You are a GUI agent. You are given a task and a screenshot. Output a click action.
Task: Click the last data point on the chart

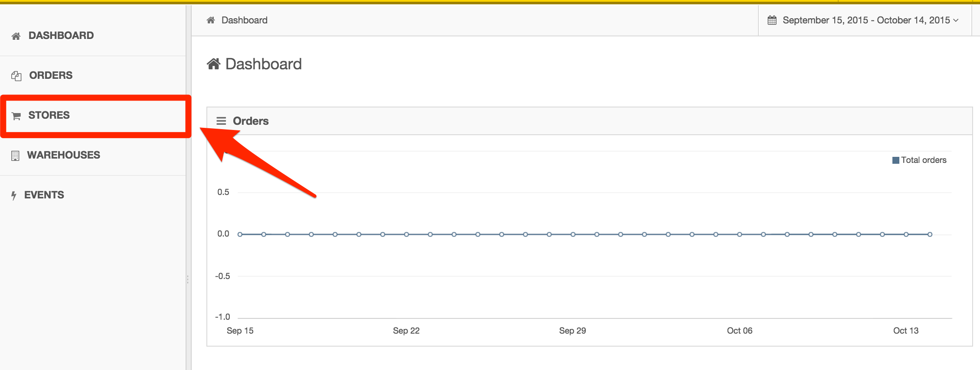click(x=930, y=234)
